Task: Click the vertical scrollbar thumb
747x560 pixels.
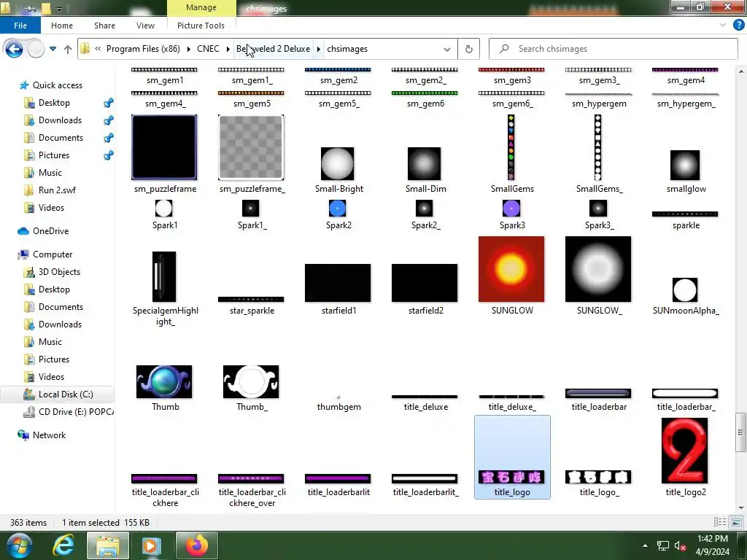Action: [740, 432]
